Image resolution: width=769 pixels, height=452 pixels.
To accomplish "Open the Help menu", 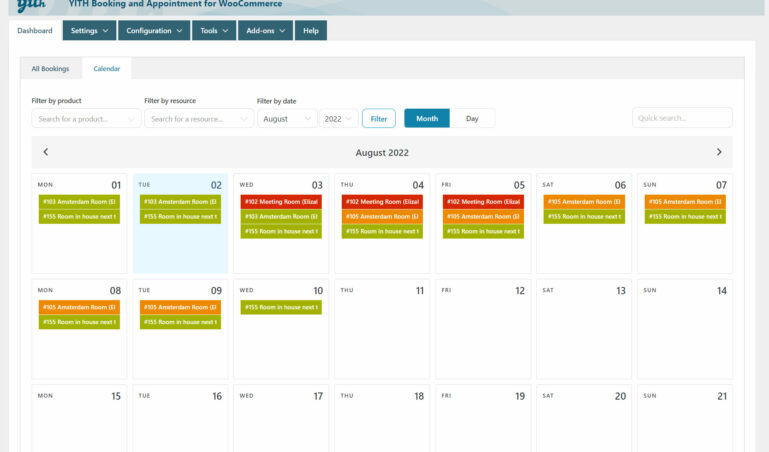I will click(x=311, y=30).
